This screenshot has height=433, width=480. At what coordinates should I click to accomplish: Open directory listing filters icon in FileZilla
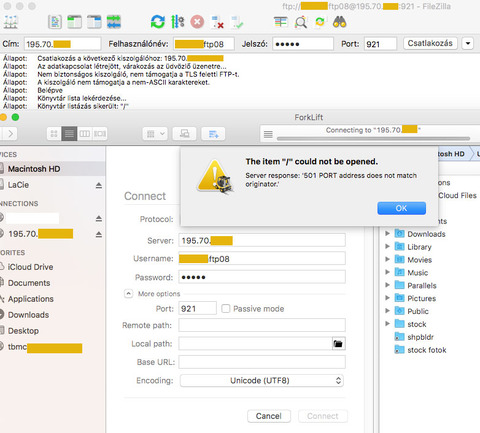click(x=281, y=22)
